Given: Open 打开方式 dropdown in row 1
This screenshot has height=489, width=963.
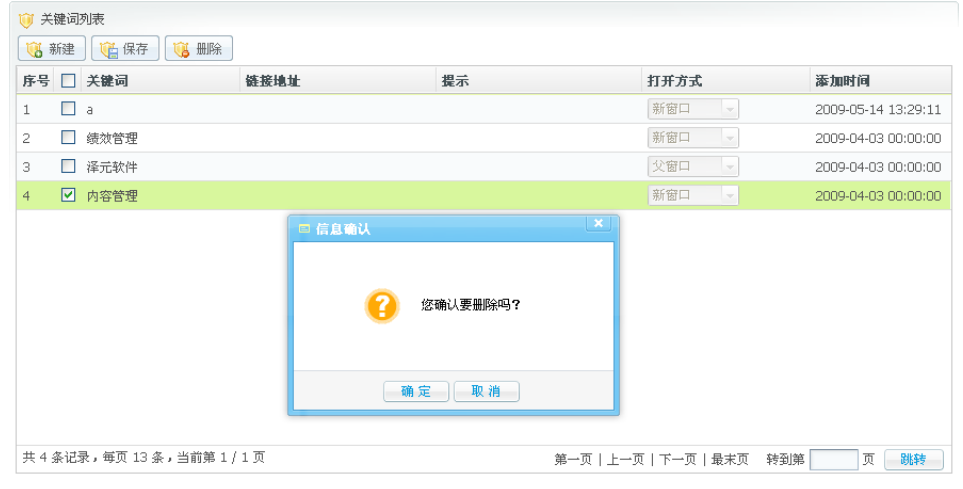Looking at the screenshot, I should 693,109.
